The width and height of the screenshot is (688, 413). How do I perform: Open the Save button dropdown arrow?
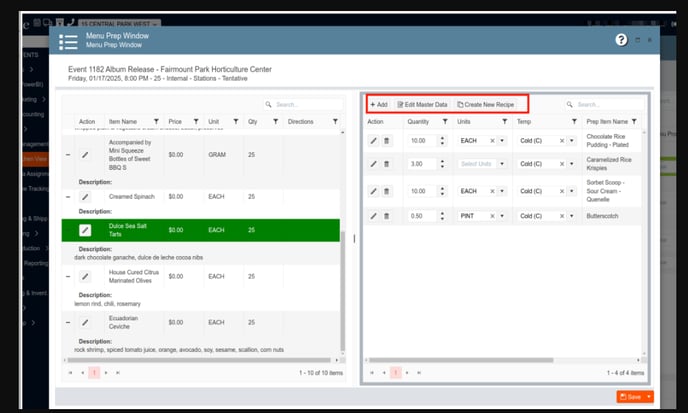(649, 397)
